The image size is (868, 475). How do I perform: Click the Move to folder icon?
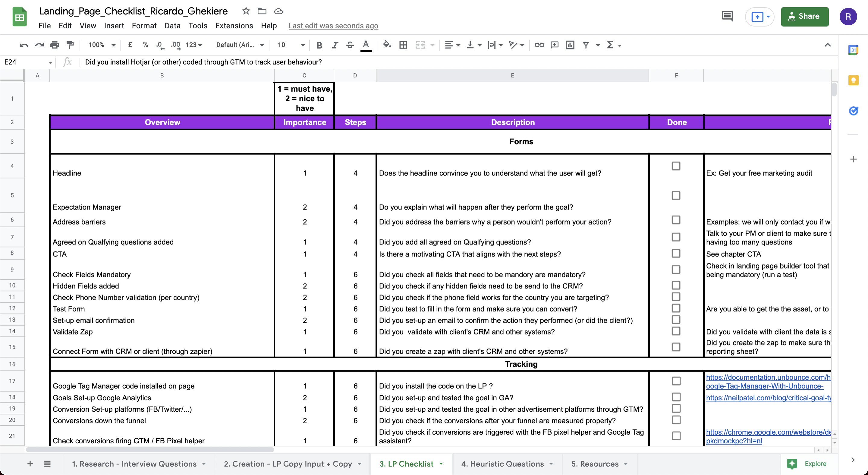tap(262, 11)
